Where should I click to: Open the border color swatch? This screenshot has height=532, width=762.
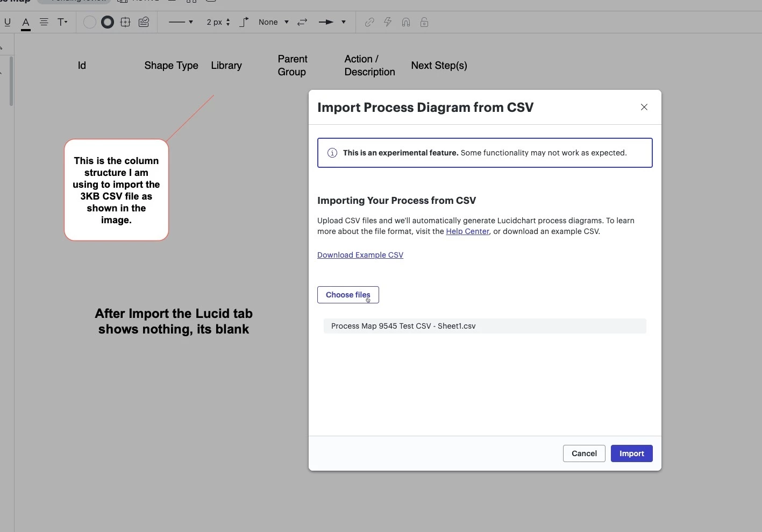pos(108,22)
